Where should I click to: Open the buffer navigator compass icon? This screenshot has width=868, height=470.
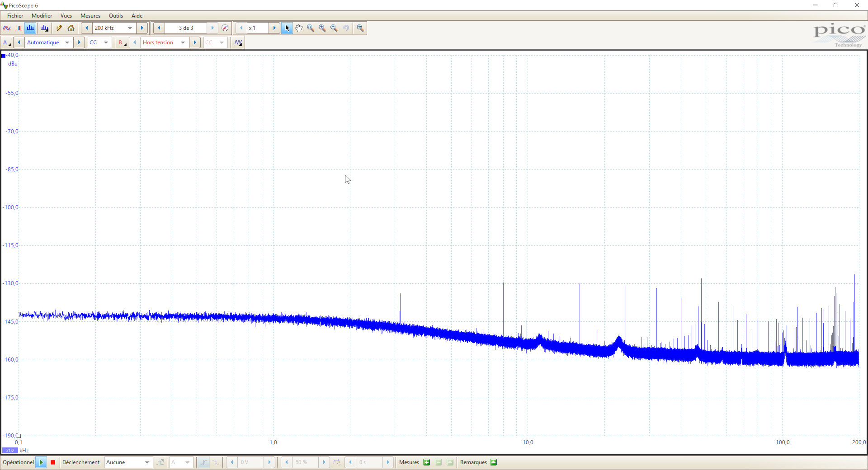225,28
